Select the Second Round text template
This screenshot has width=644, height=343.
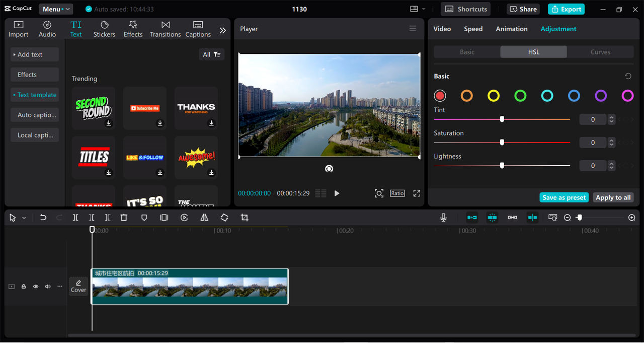click(x=94, y=108)
